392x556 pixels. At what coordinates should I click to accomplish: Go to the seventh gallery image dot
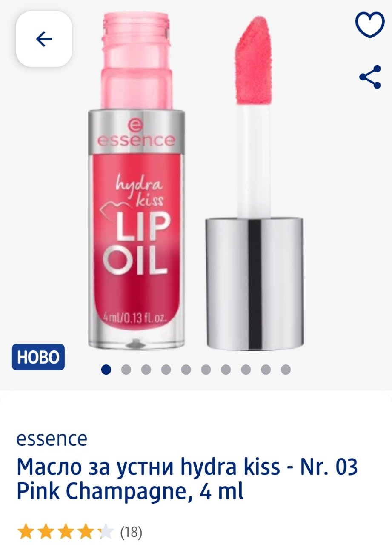coord(226,370)
